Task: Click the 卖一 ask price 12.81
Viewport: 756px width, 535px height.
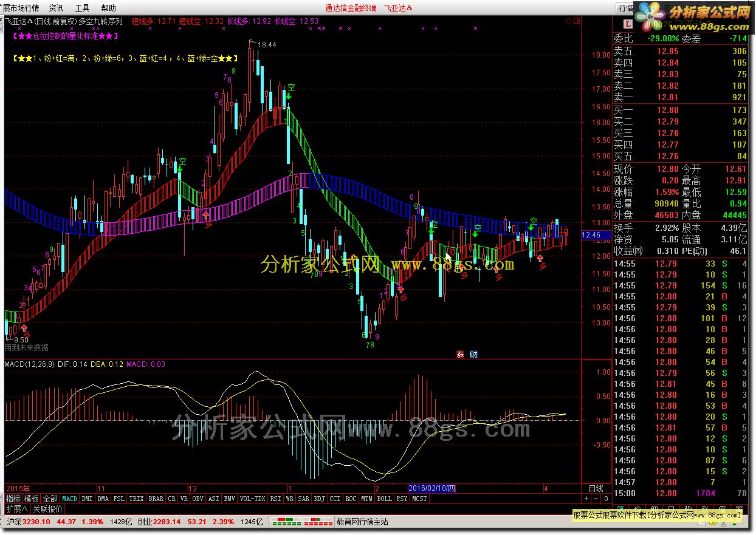Action: (667, 97)
